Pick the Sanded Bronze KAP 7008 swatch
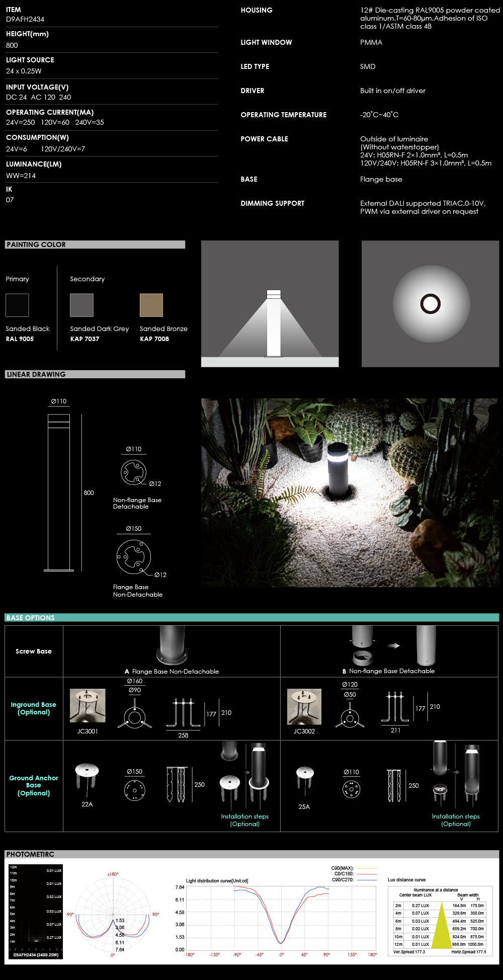 (151, 305)
